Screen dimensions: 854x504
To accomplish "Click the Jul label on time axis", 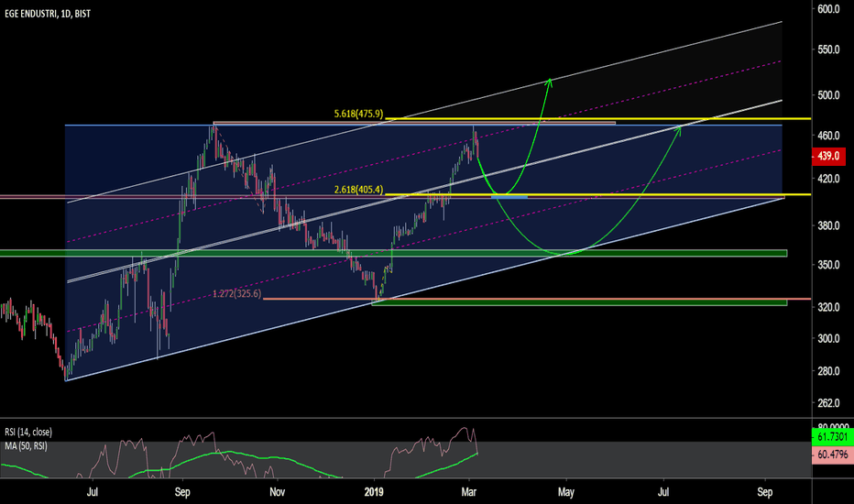I will pyautogui.click(x=92, y=492).
